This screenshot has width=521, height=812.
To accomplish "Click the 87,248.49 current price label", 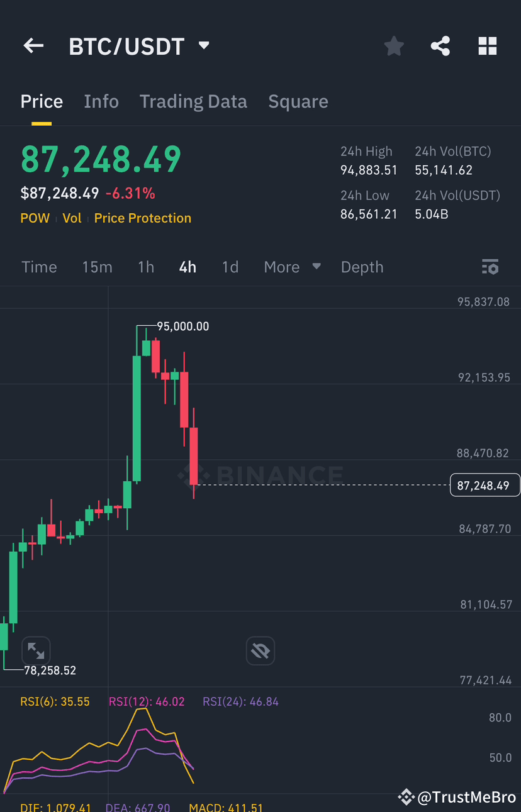I will point(485,484).
